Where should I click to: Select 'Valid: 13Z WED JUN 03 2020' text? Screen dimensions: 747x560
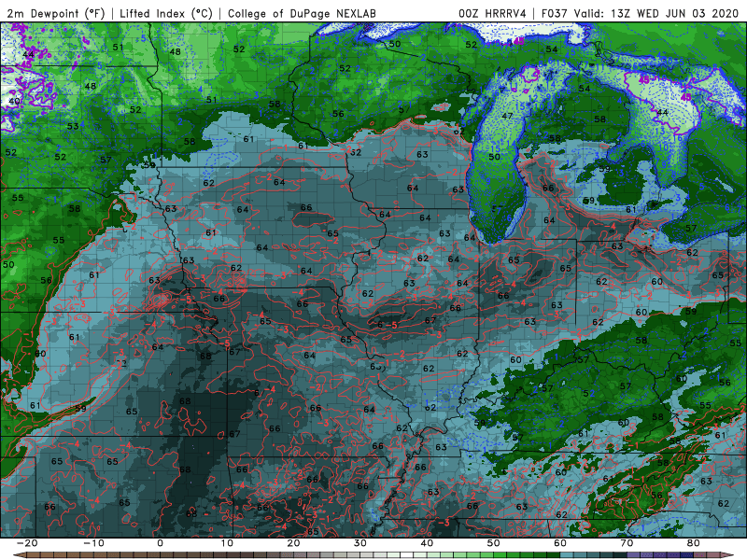coord(656,13)
